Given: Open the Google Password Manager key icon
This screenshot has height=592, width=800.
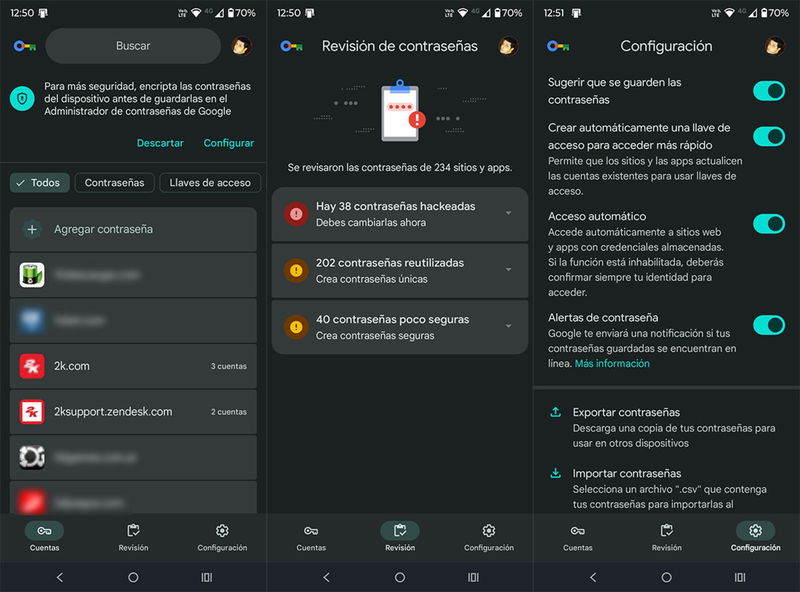Looking at the screenshot, I should tap(24, 45).
